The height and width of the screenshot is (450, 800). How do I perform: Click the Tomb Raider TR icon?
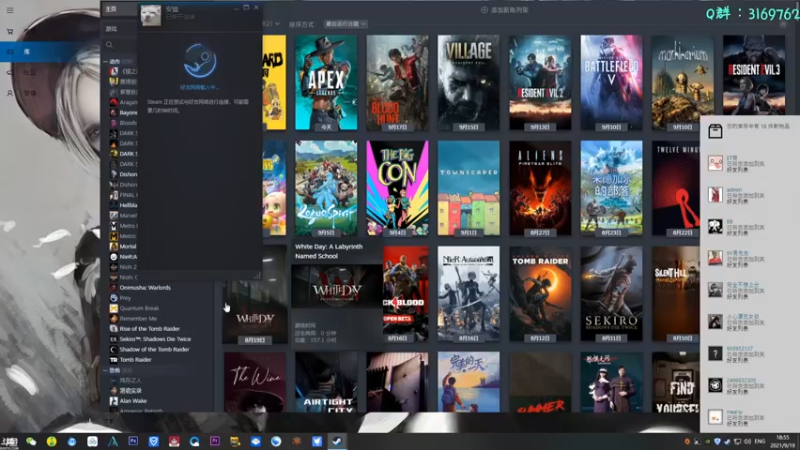(114, 360)
